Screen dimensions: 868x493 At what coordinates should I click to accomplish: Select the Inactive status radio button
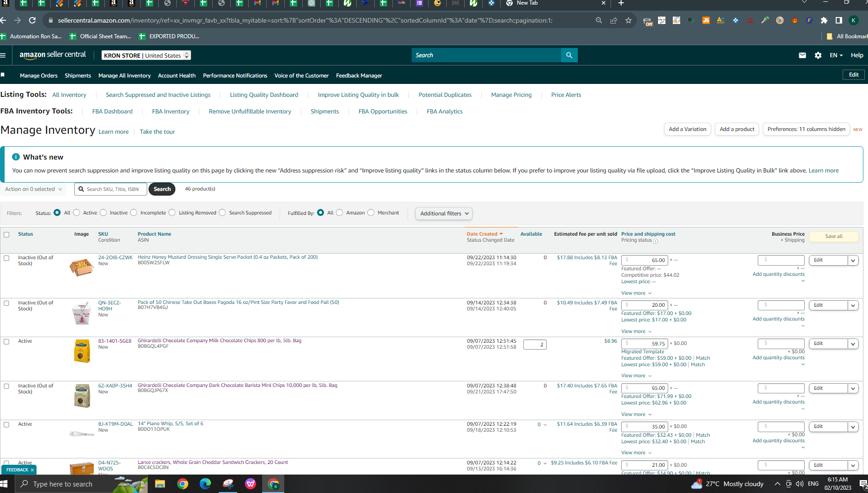point(103,213)
